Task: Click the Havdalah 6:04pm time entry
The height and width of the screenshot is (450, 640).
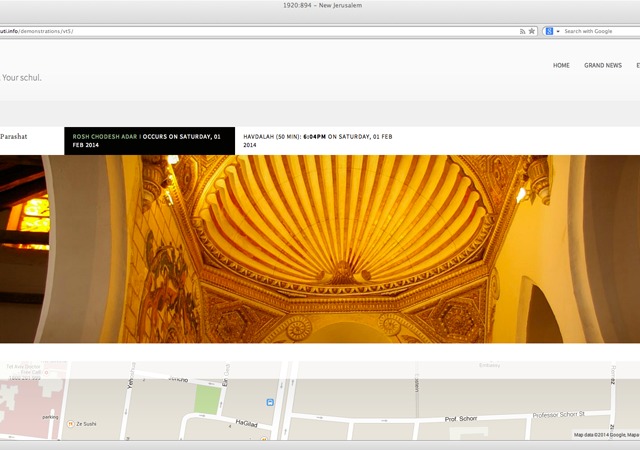Action: [x=318, y=141]
